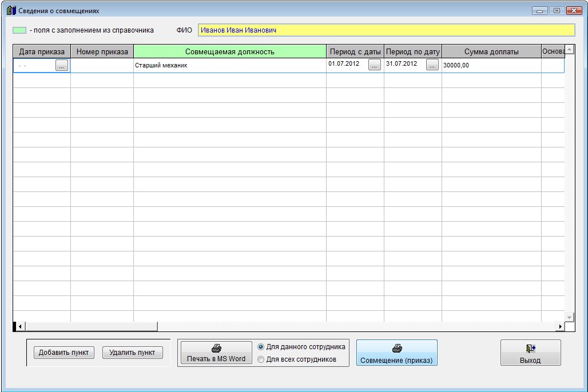
Task: Select the cell with Старший механик
Action: [230, 65]
